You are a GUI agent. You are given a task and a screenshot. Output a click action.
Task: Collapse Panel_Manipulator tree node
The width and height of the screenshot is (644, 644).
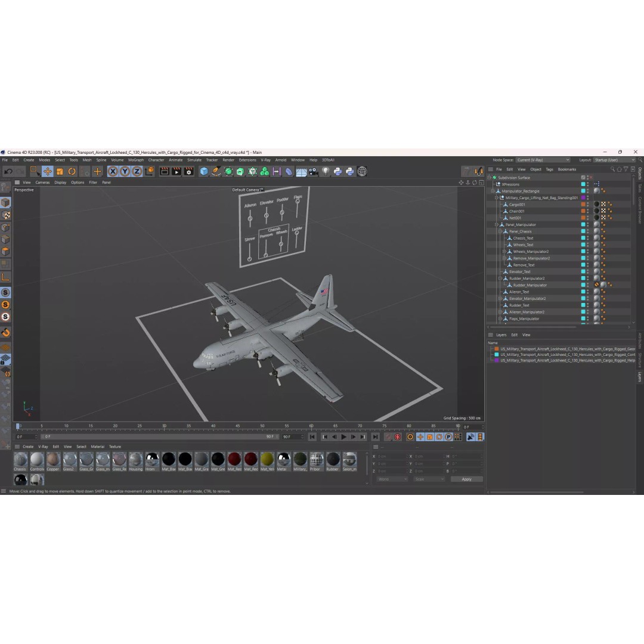pos(497,225)
